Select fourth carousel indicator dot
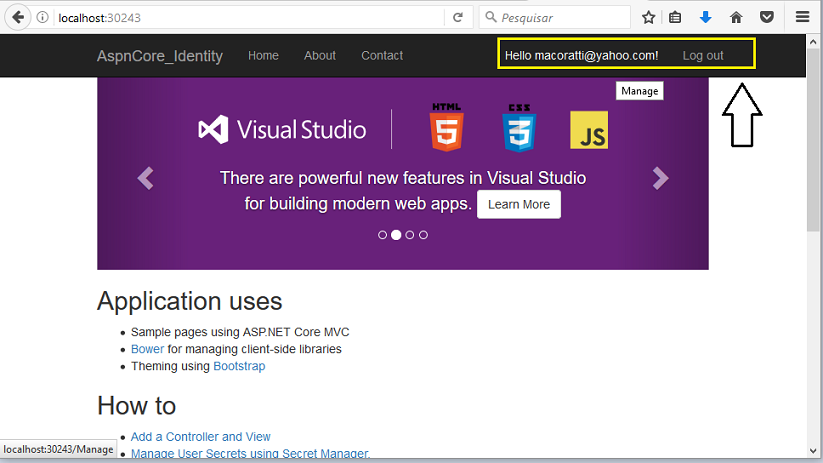 point(424,235)
